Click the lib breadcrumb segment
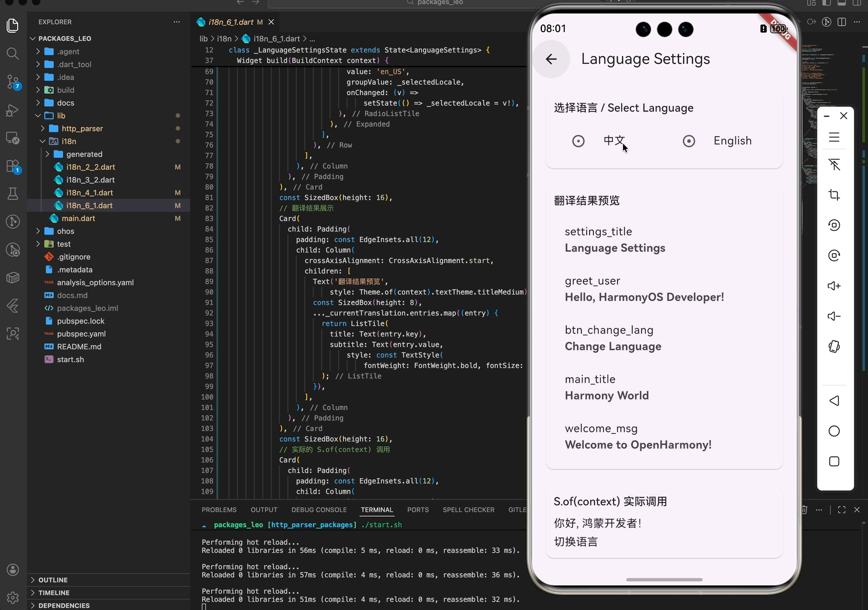Image resolution: width=868 pixels, height=610 pixels. [x=204, y=39]
